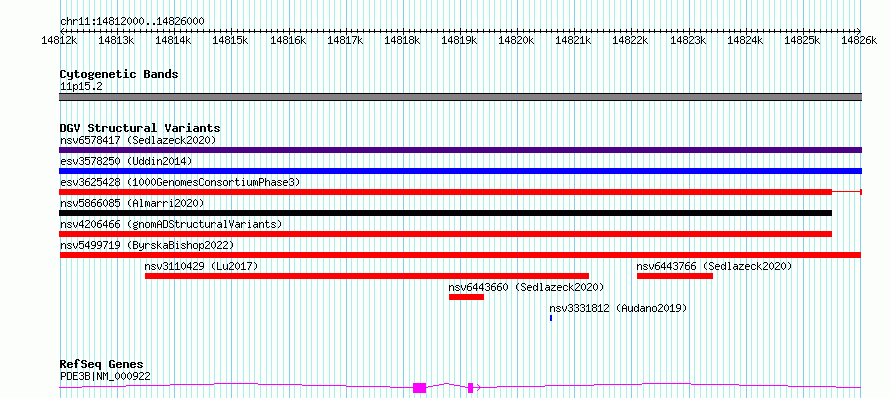
Task: Click the DGV Structural Variants track title
Action: (x=140, y=128)
